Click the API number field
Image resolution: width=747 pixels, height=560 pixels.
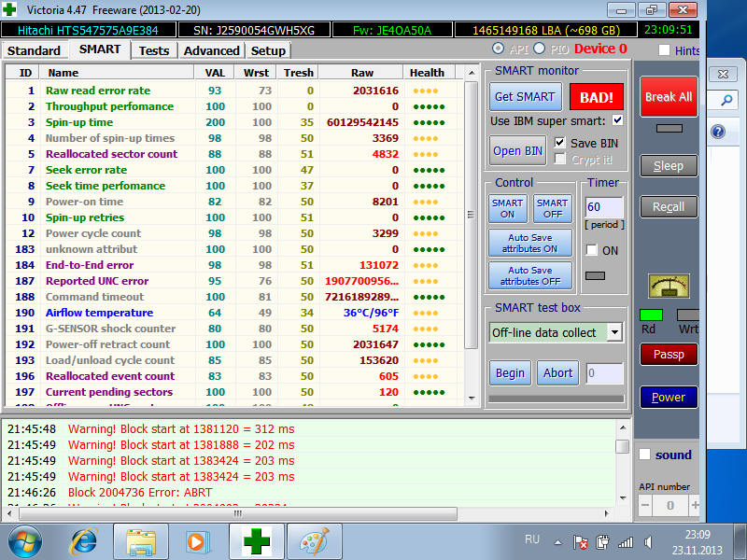point(669,505)
